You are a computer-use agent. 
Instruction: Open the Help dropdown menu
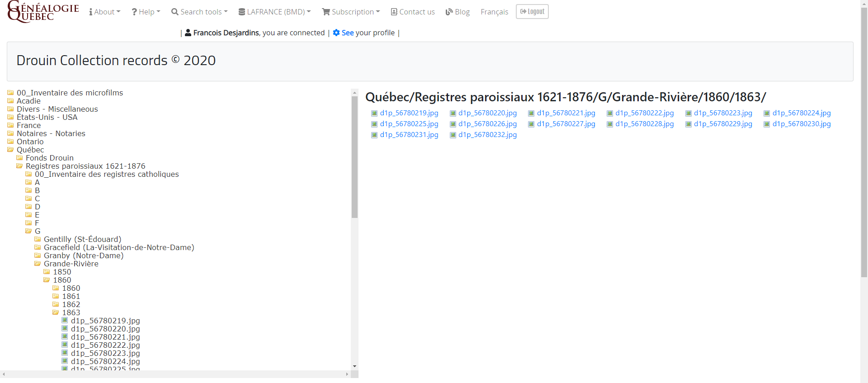pos(146,12)
